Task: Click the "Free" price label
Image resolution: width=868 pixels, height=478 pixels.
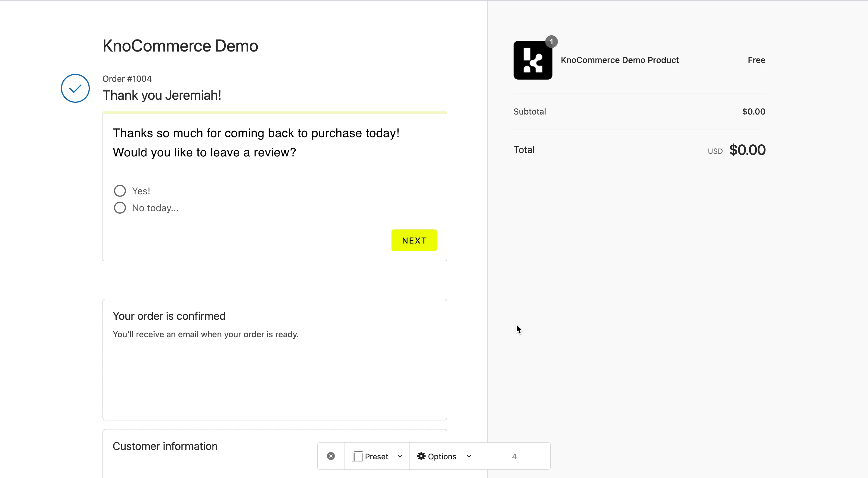Action: pos(756,60)
